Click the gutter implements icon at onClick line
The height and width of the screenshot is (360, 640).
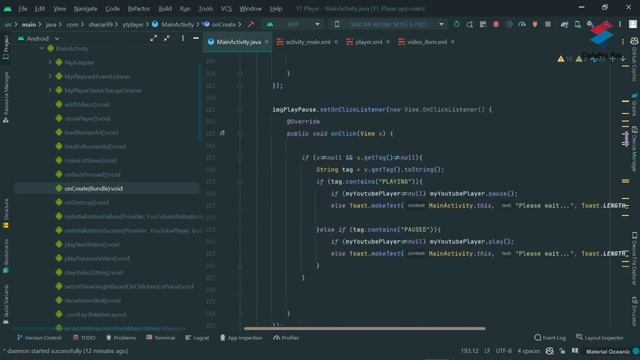click(222, 133)
